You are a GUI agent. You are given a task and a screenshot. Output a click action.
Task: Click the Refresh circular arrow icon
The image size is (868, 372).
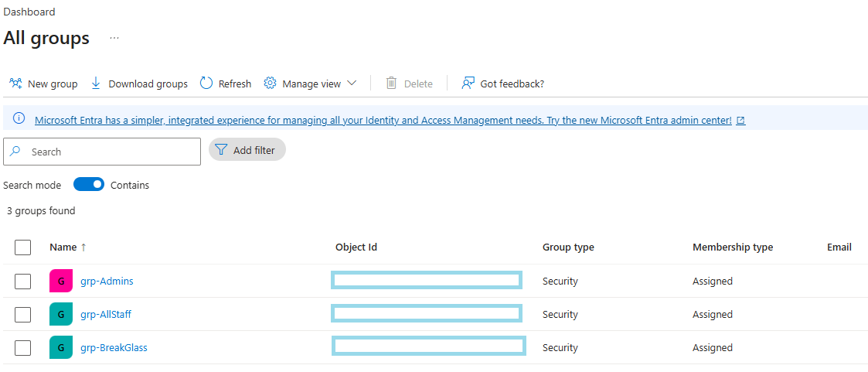coord(206,83)
